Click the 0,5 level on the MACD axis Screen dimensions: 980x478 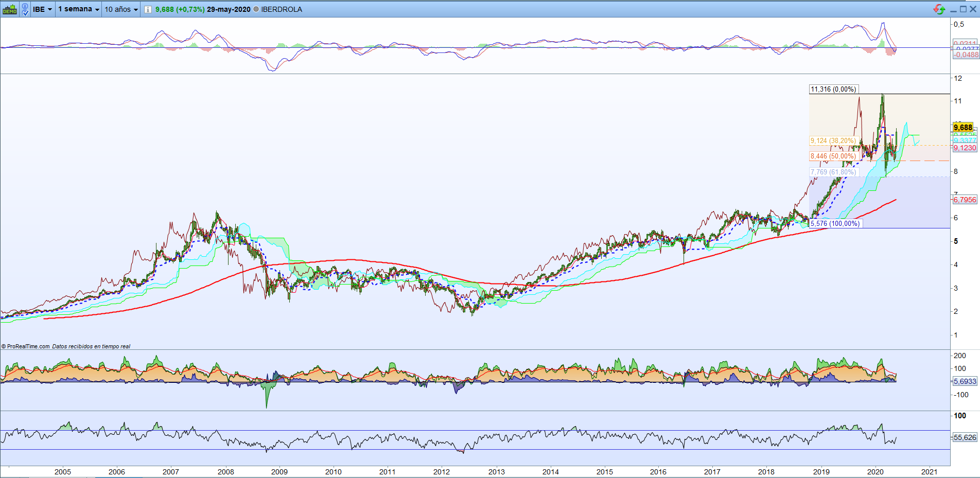click(x=959, y=24)
